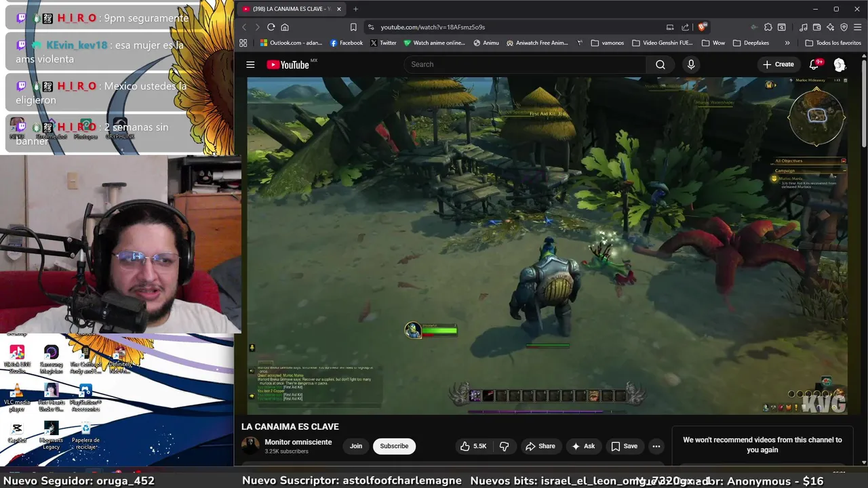
Task: Open the browser extensions puzzle icon
Action: pos(768,27)
